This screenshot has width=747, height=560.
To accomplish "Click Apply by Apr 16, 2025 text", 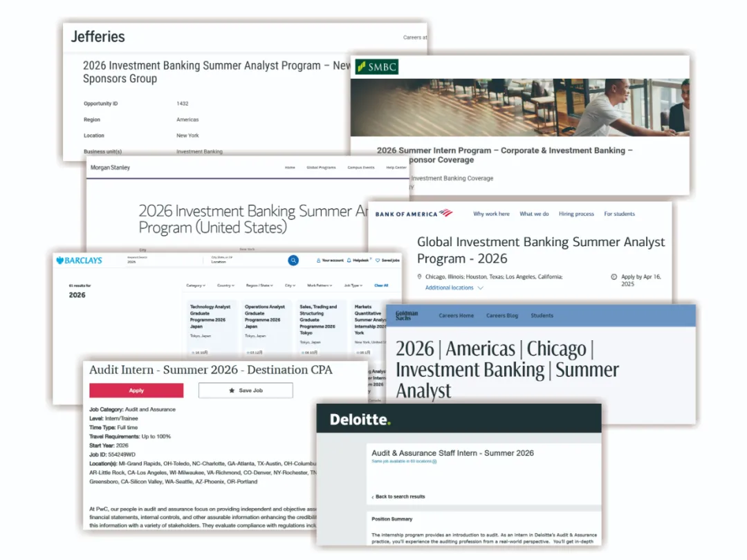I will (x=641, y=280).
